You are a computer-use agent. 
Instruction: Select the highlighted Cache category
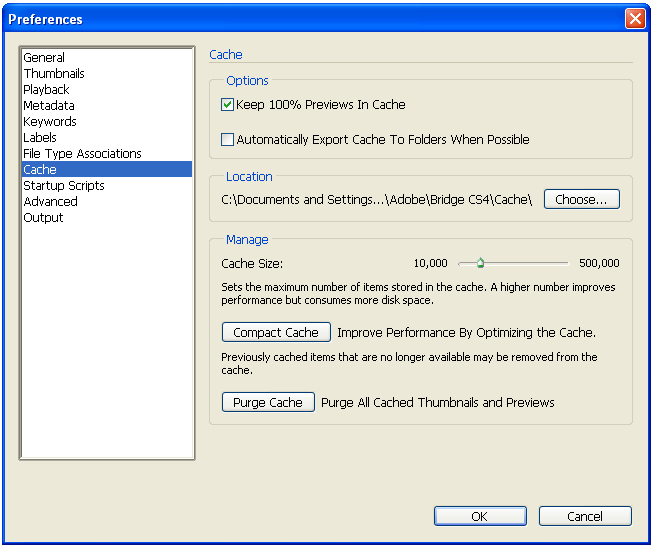pyautogui.click(x=40, y=170)
